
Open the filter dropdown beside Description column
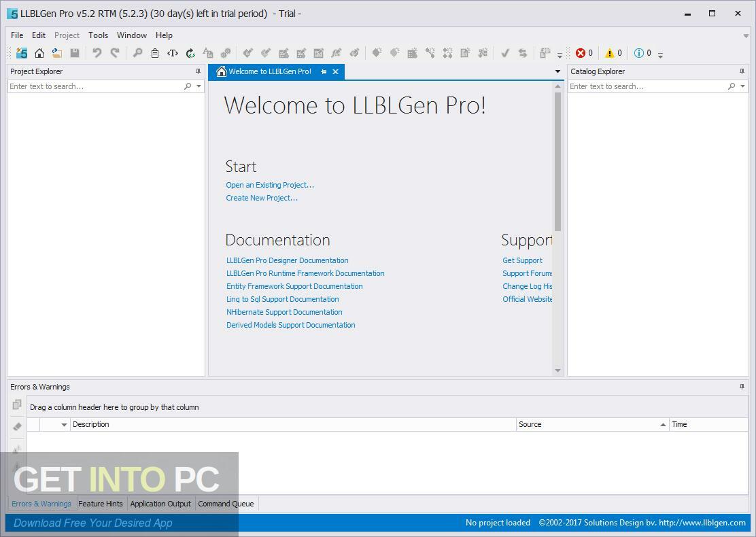point(64,425)
